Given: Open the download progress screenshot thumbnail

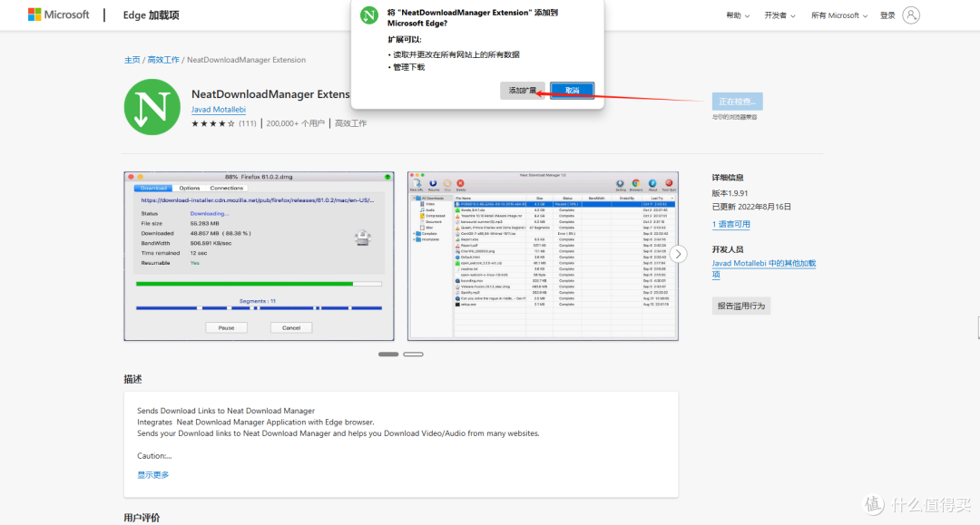Looking at the screenshot, I should [x=259, y=256].
